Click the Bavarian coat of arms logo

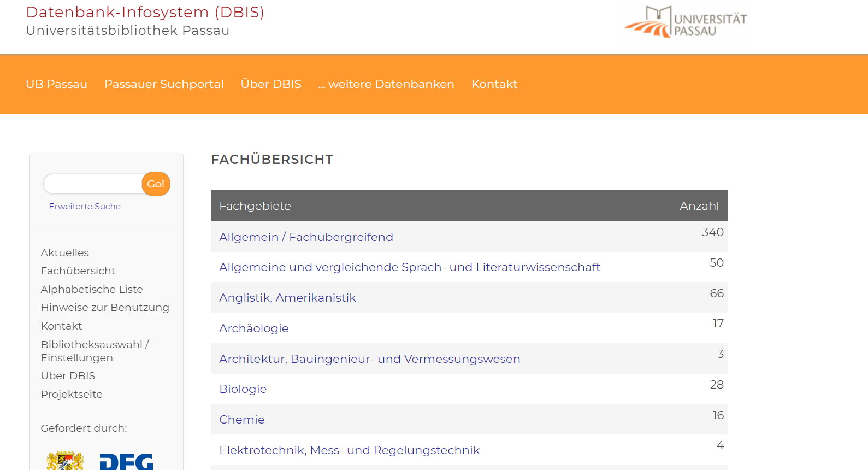[65, 461]
